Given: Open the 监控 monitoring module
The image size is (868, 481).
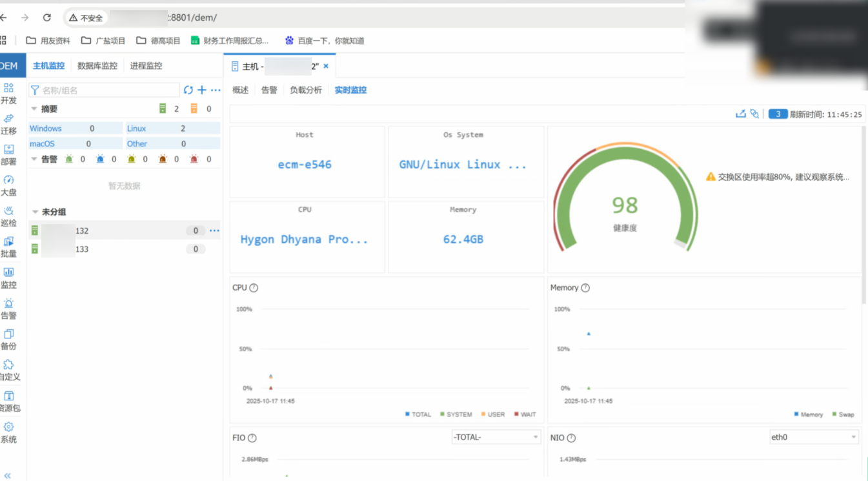Looking at the screenshot, I should click(x=8, y=278).
